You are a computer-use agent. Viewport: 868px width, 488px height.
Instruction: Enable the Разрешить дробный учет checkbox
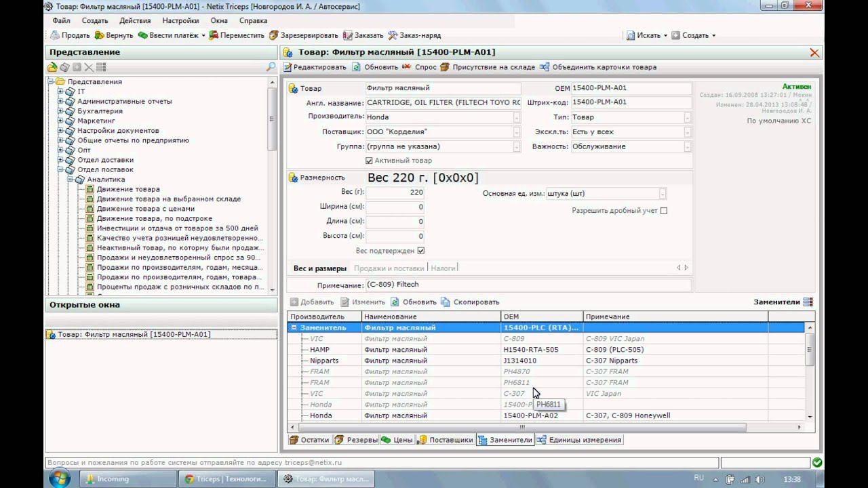(x=664, y=211)
